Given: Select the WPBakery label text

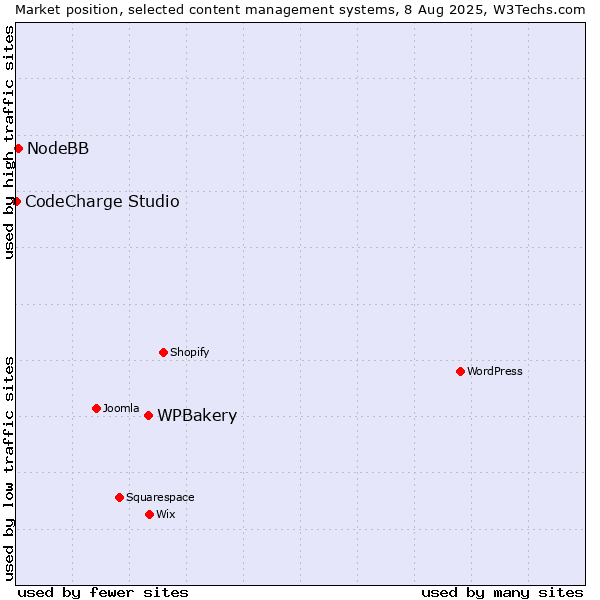Looking at the screenshot, I should click(x=197, y=416).
